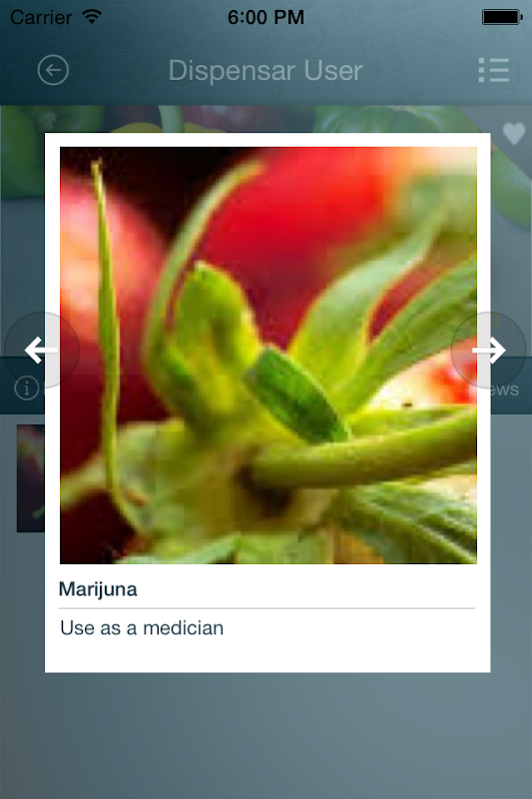Select the partially hidden product thumbnail
532x799 pixels.
[31, 478]
